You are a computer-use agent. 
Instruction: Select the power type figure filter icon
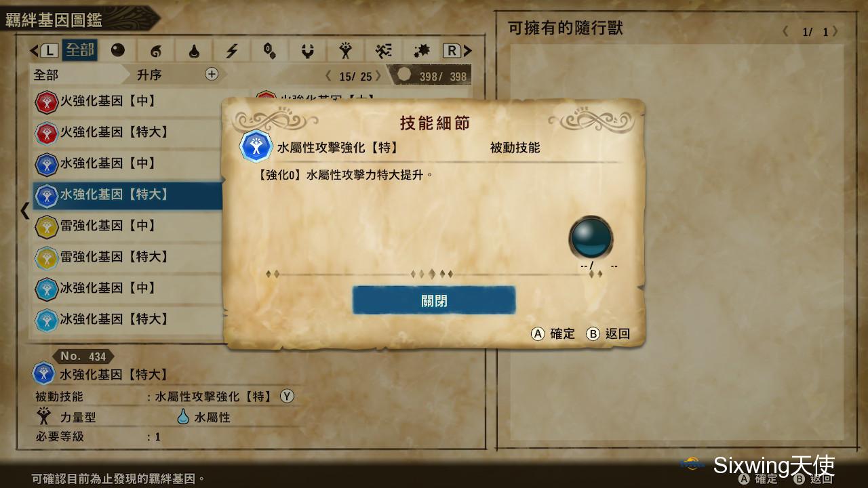coord(346,51)
